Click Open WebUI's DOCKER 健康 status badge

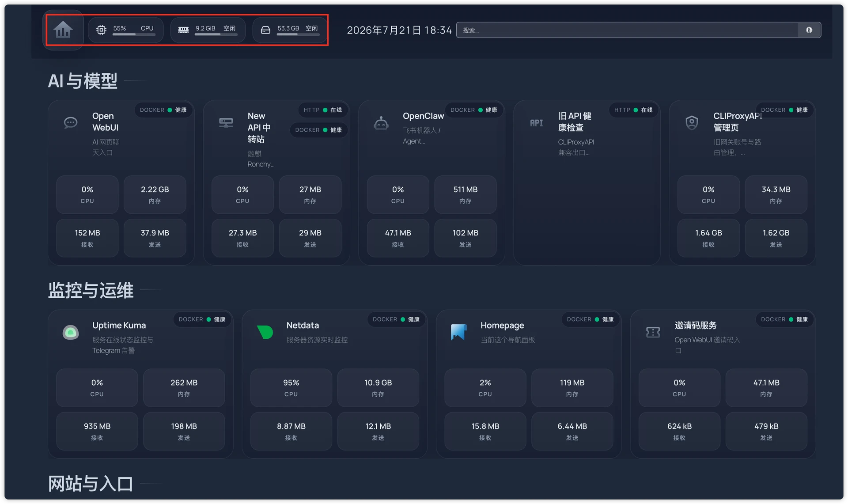(163, 110)
